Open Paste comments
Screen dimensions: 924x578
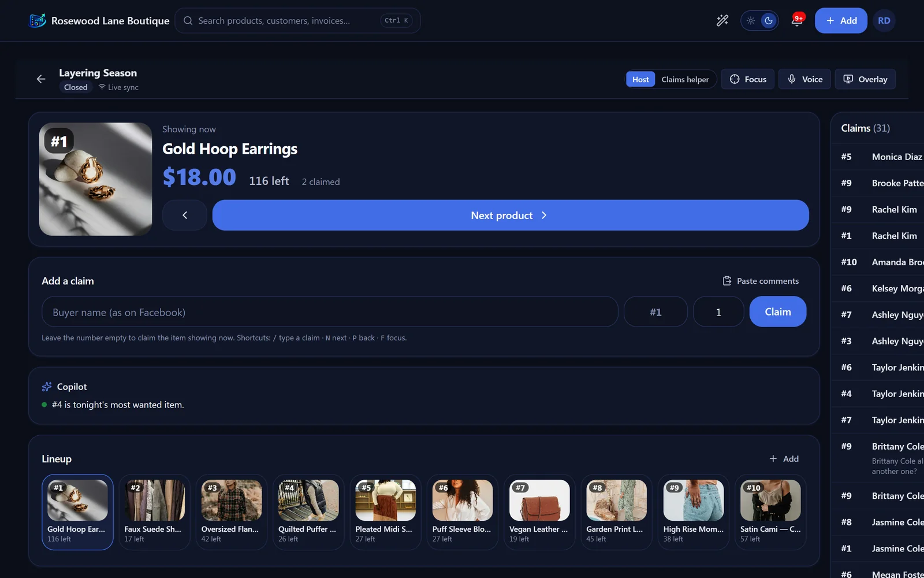point(761,281)
